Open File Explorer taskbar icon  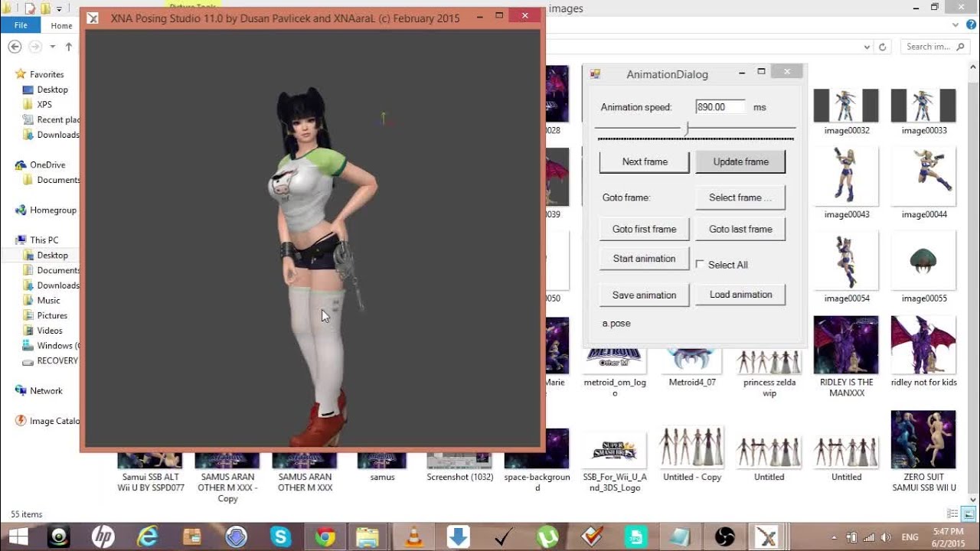pyautogui.click(x=368, y=536)
